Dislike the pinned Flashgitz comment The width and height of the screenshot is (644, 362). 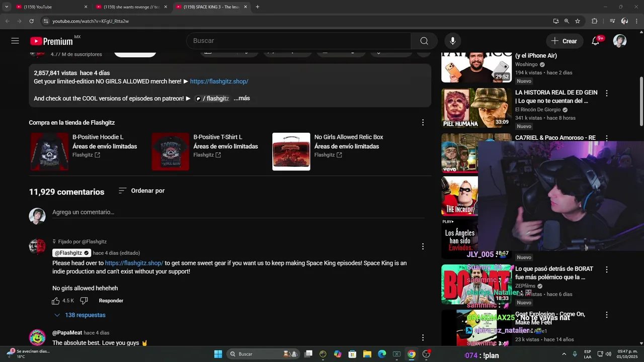pyautogui.click(x=84, y=301)
